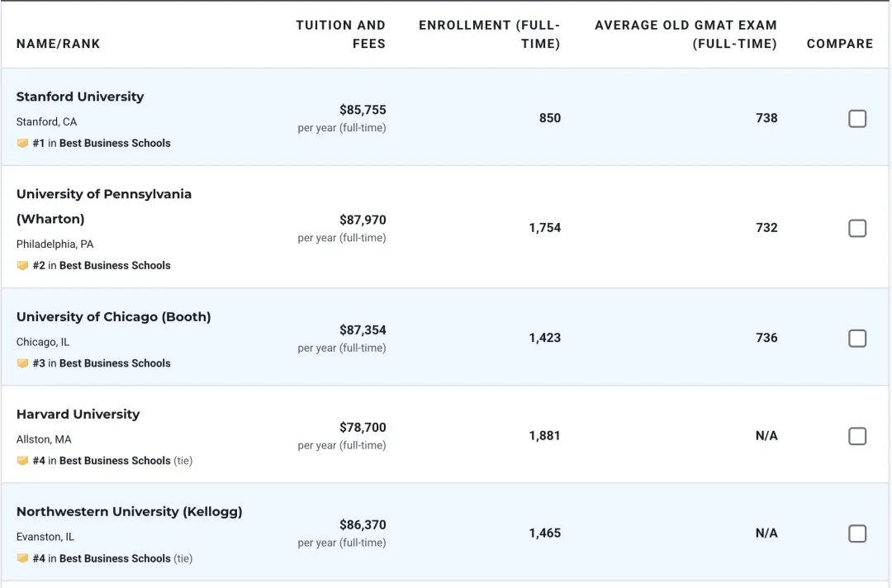Click the badge icon beside Kellogg's #4 rank

(x=22, y=558)
